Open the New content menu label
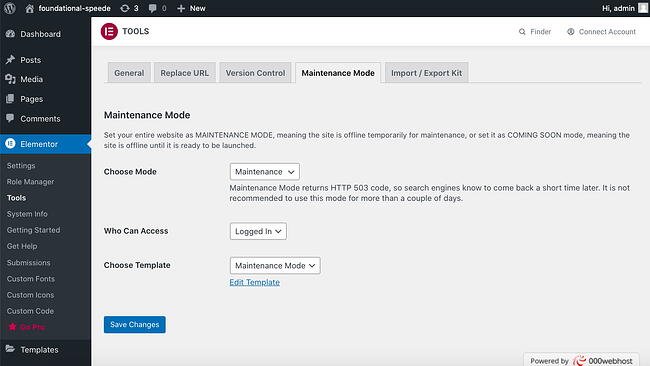This screenshot has height=366, width=650. 197,8
